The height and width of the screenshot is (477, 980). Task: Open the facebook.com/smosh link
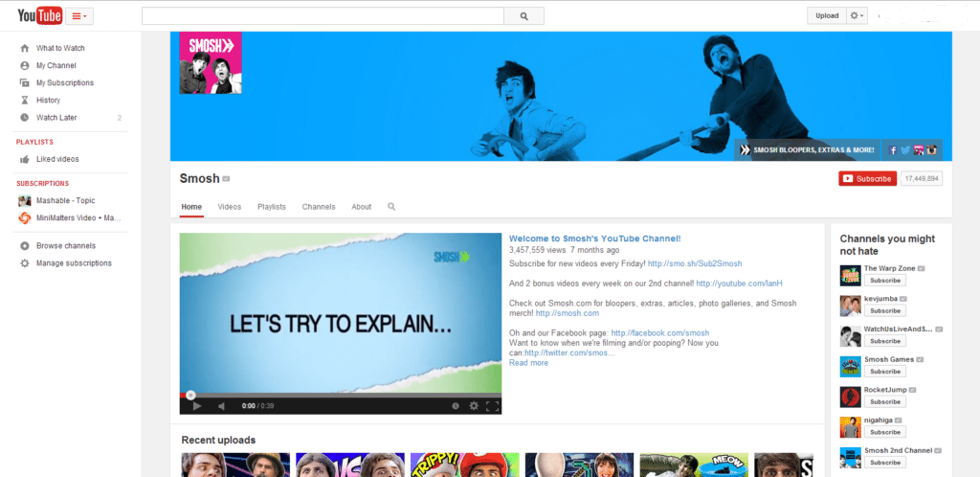click(x=660, y=333)
